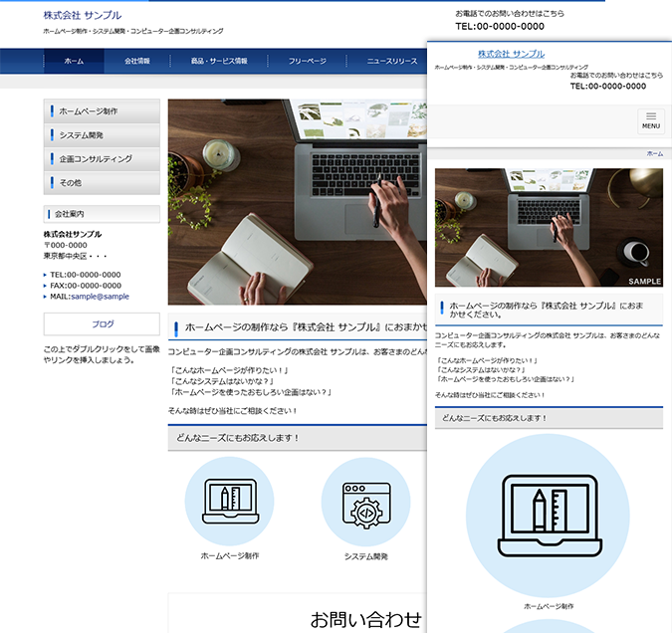
Task: Click その他 in the sidebar menu
Action: click(102, 183)
